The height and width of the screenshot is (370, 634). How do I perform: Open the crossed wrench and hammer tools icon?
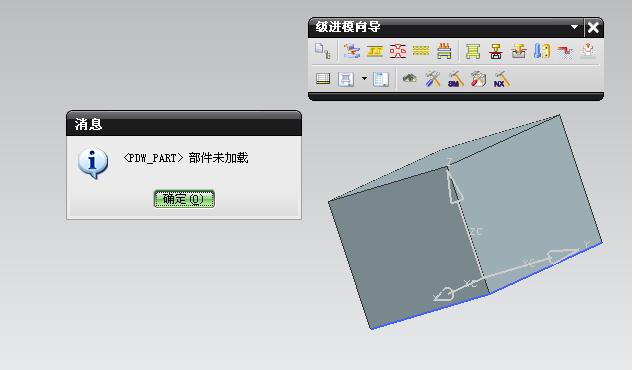(x=432, y=79)
